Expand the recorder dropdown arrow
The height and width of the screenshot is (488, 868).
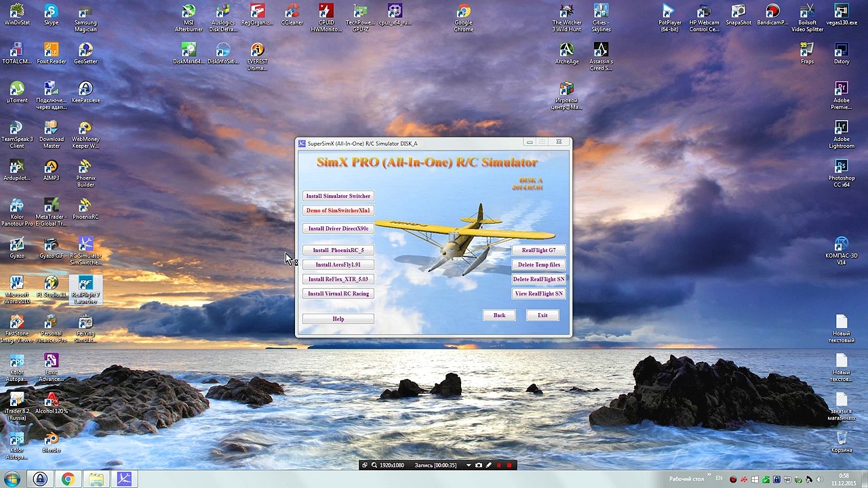468,466
